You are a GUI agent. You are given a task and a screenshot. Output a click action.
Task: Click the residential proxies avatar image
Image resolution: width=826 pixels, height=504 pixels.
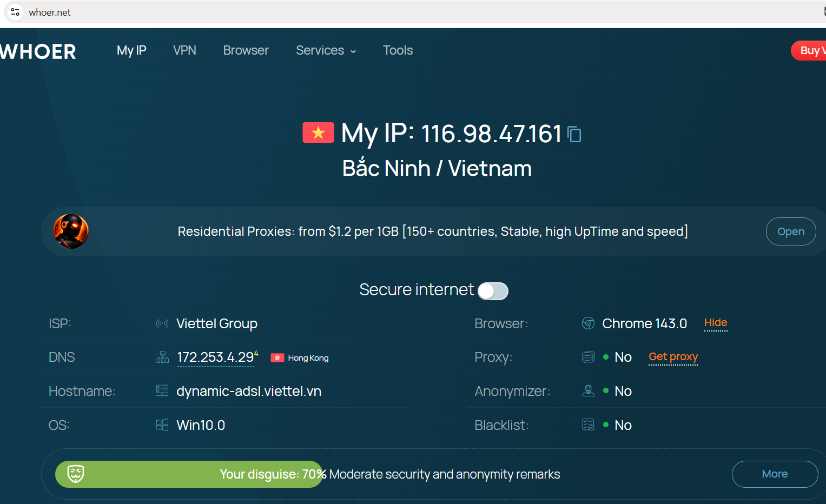(71, 231)
